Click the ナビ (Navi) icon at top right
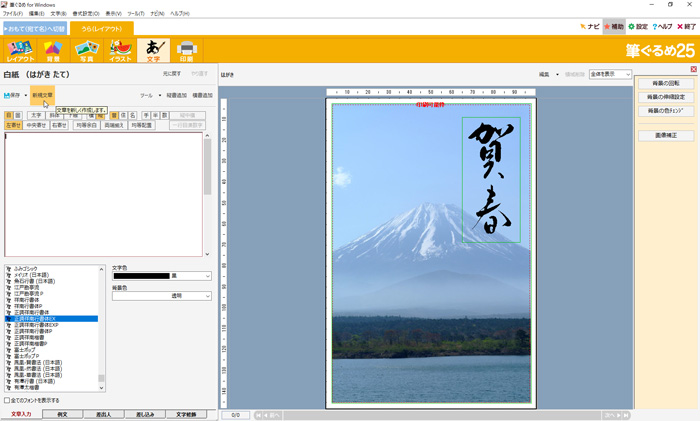The height and width of the screenshot is (421, 700). (x=590, y=27)
